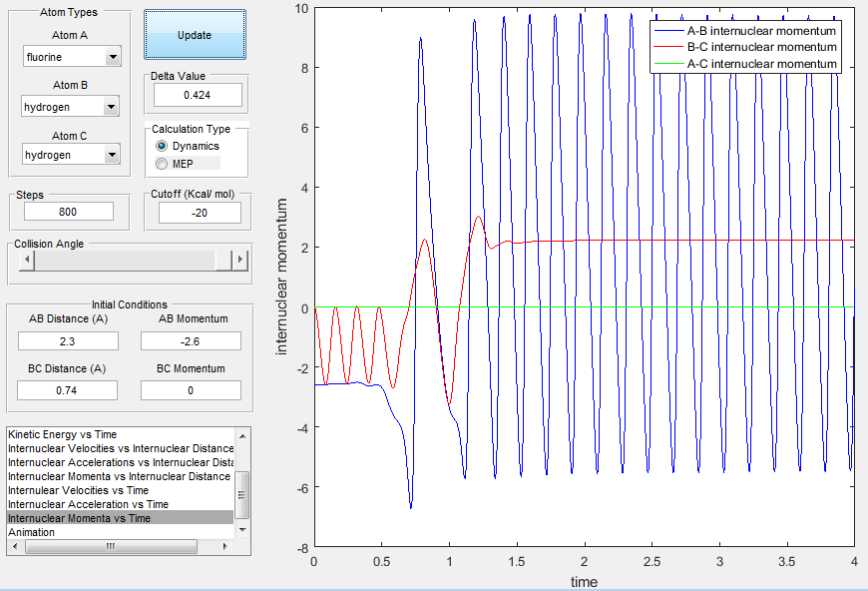Screen dimensions: 868x591
Task: Click the 'internuclear momentum' y-axis label
Action: 281,277
